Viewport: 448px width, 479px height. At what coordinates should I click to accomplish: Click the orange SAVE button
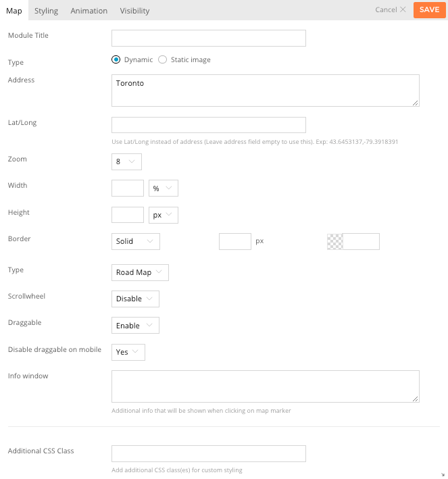[429, 10]
